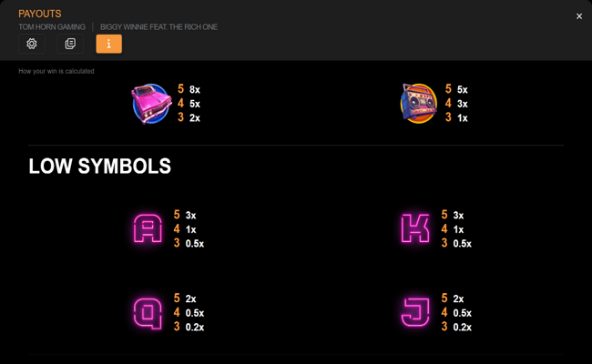The height and width of the screenshot is (364, 592).
Task: Click the boombox radio symbol
Action: [x=419, y=103]
